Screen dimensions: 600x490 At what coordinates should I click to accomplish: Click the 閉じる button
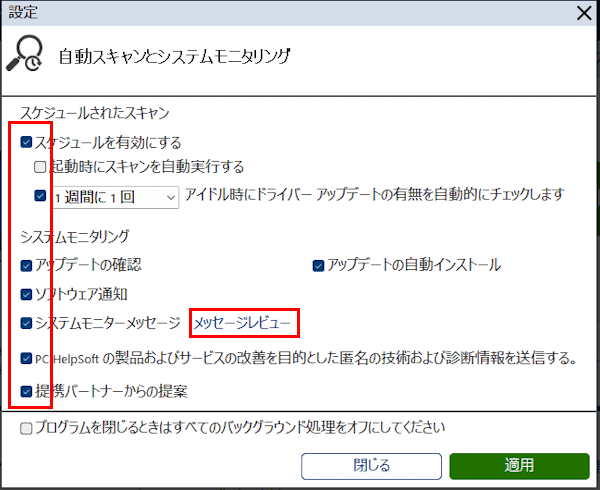(x=371, y=466)
